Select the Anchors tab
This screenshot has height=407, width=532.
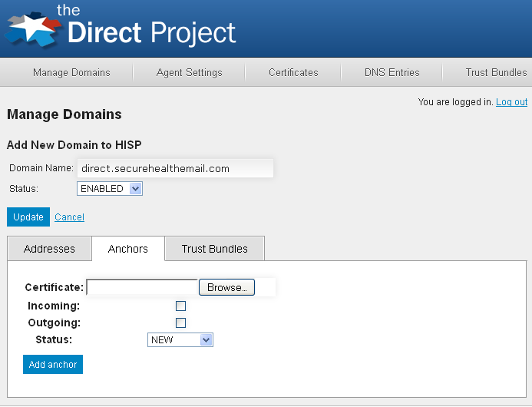pos(128,249)
